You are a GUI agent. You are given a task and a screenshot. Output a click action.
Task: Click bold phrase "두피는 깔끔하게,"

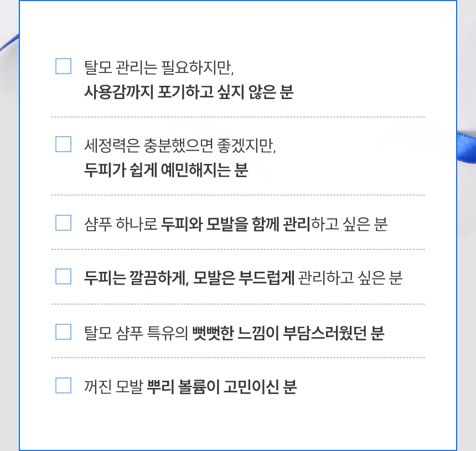point(137,277)
